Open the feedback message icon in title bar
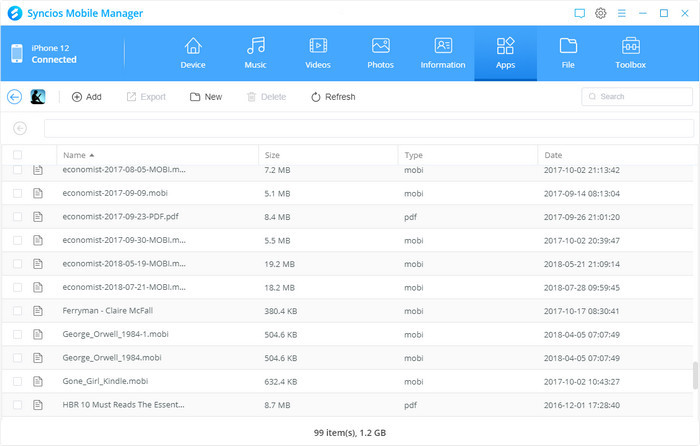The height and width of the screenshot is (446, 700). click(x=579, y=13)
